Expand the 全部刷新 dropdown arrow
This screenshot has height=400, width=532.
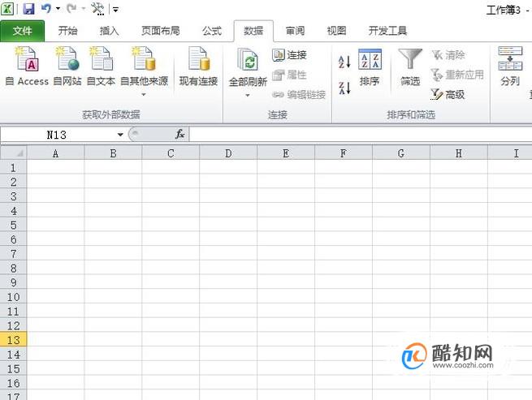248,95
